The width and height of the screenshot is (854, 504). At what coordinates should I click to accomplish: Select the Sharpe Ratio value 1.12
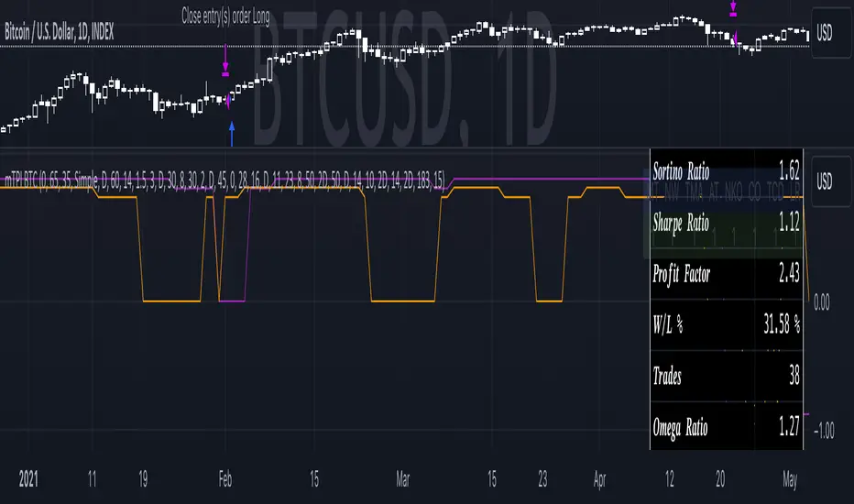pyautogui.click(x=789, y=222)
